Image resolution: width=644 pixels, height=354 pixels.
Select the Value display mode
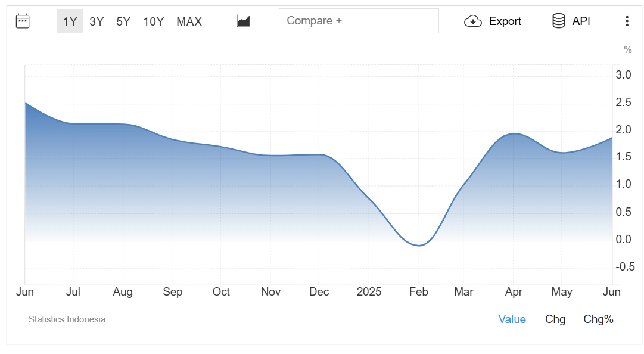[x=512, y=319]
